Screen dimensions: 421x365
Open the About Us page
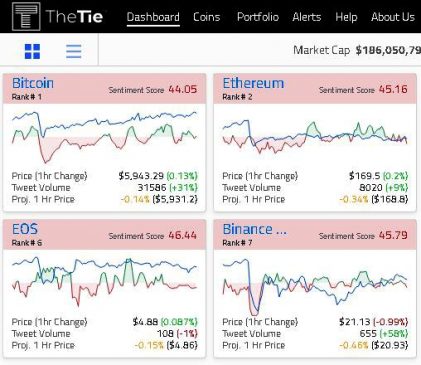pos(393,17)
